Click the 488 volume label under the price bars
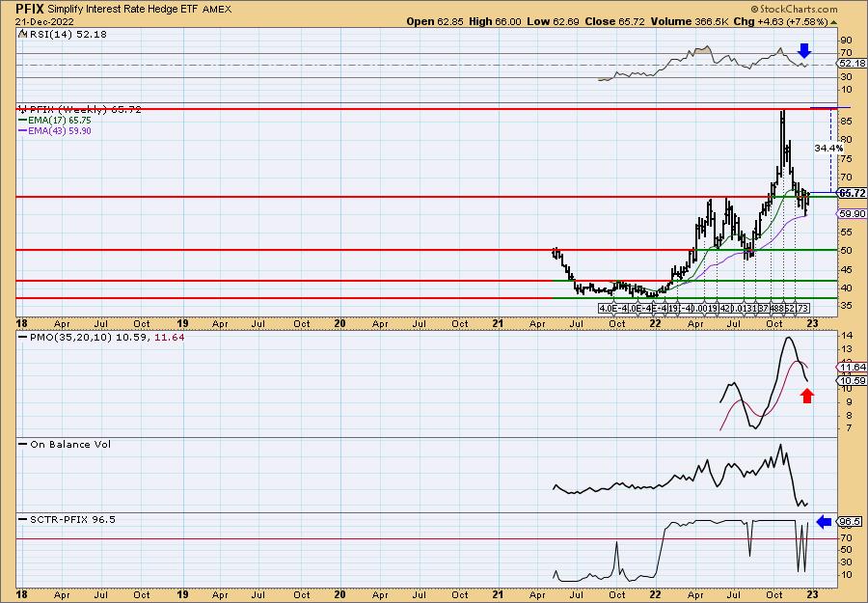The image size is (868, 603). [x=777, y=309]
